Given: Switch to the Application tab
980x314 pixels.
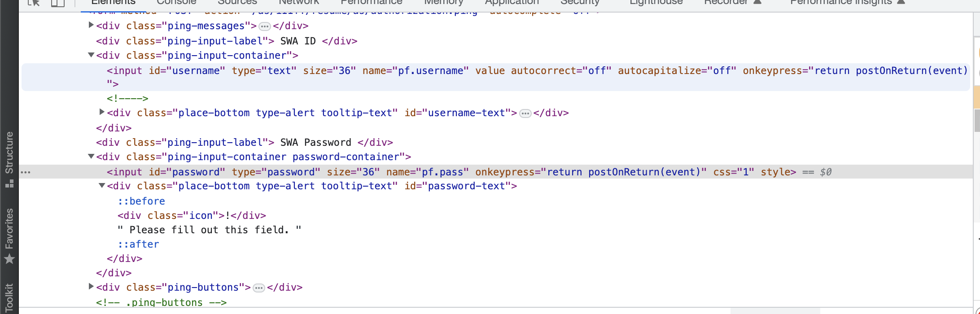Looking at the screenshot, I should (512, 2).
